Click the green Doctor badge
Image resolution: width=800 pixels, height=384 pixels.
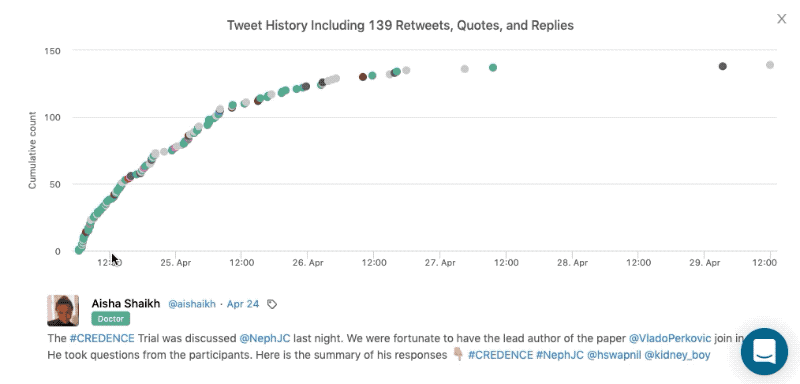(x=111, y=319)
